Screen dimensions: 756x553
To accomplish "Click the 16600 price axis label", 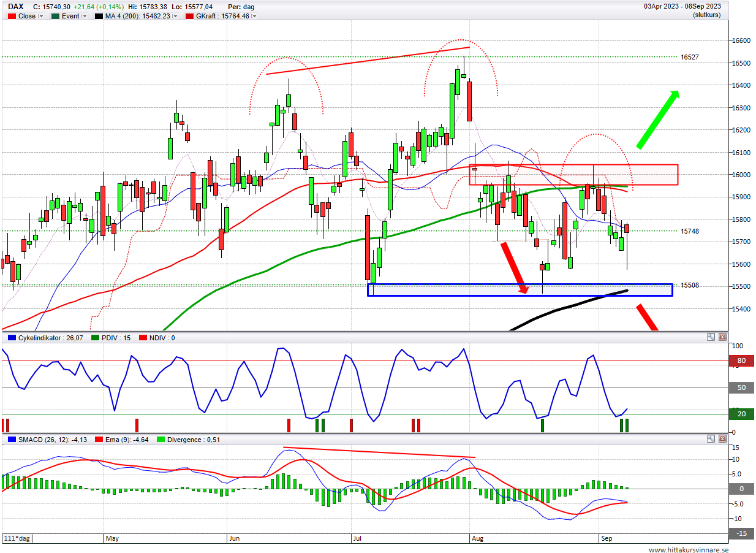I will (741, 40).
